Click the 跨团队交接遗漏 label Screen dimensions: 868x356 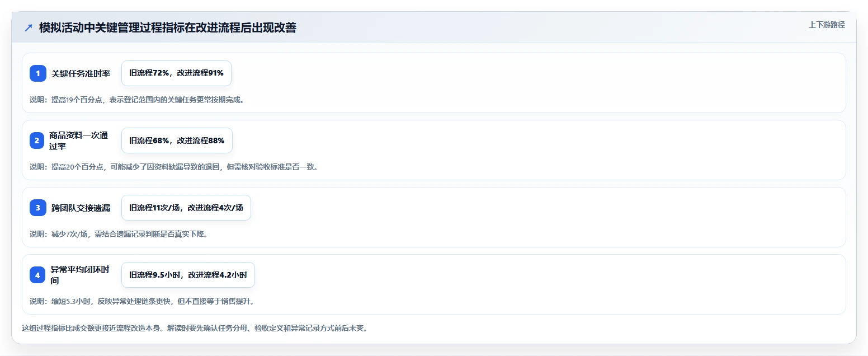81,208
